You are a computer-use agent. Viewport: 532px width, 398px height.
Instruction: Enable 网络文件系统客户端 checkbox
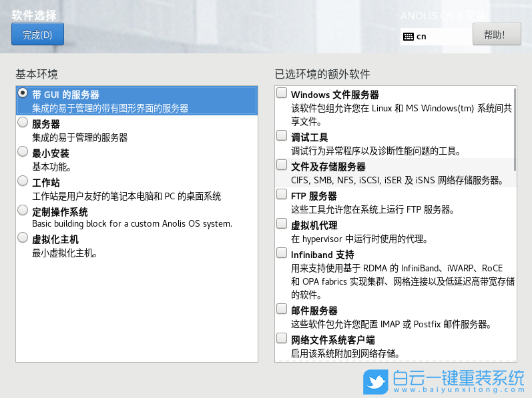282,339
